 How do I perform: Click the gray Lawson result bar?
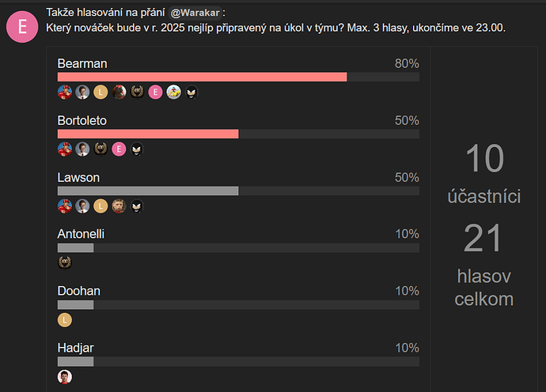[x=148, y=190]
